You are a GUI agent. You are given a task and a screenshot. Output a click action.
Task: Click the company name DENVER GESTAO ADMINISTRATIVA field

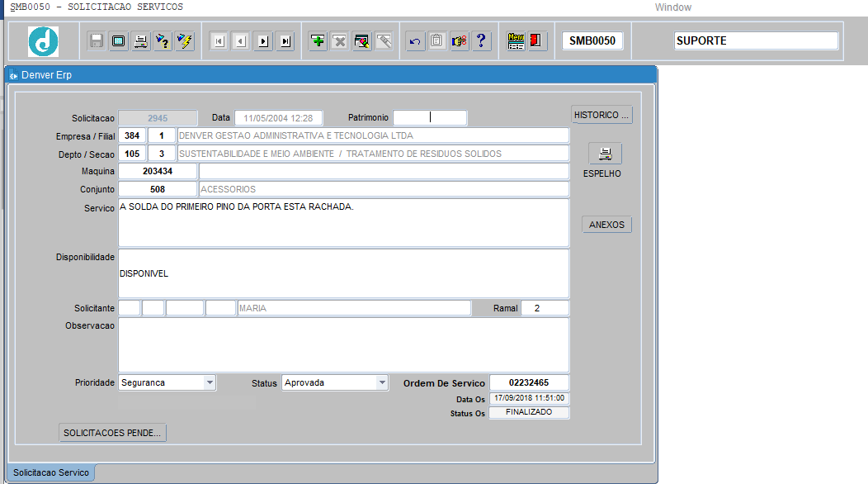coord(373,135)
